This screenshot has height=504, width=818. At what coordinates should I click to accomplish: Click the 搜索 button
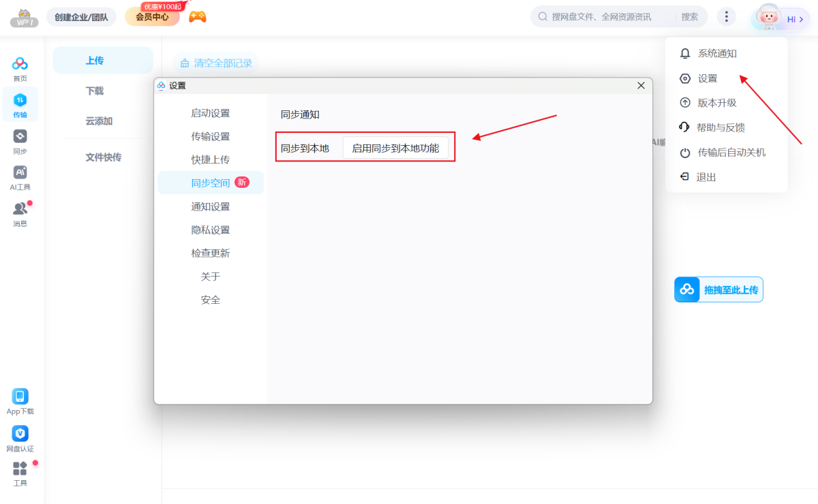coord(690,17)
